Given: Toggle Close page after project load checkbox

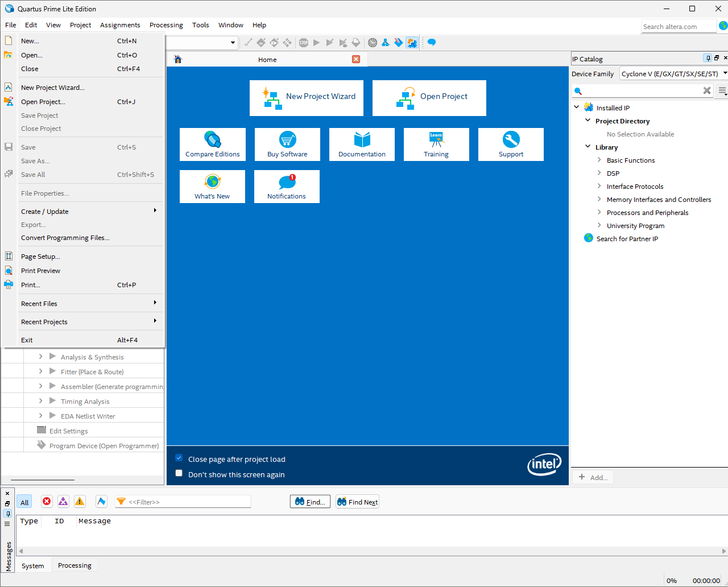Looking at the screenshot, I should [179, 458].
